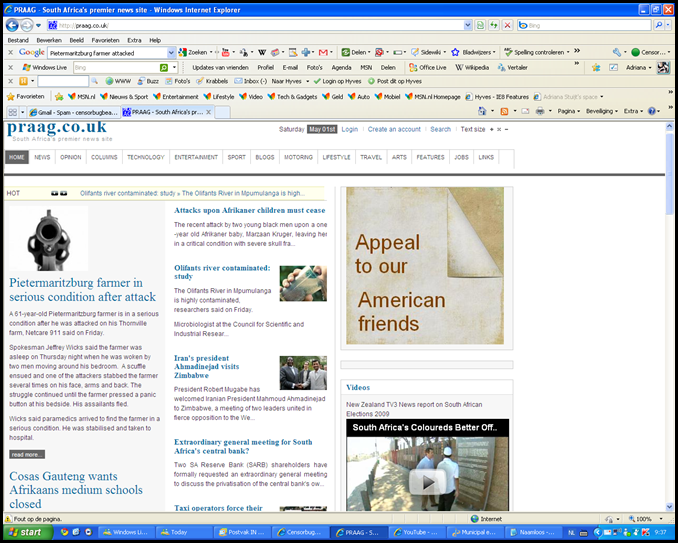The height and width of the screenshot is (543, 678).
Task: Open the Bewerken menu
Action: 49,40
